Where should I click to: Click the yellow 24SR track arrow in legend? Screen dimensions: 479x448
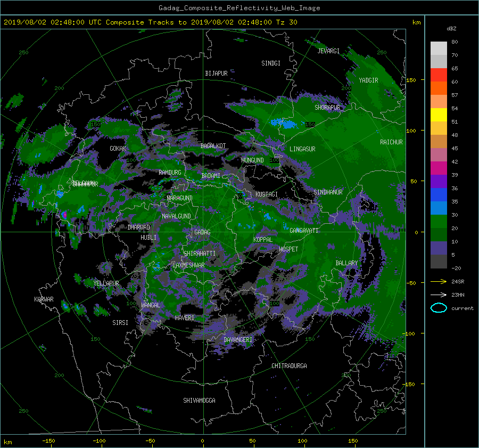click(439, 281)
